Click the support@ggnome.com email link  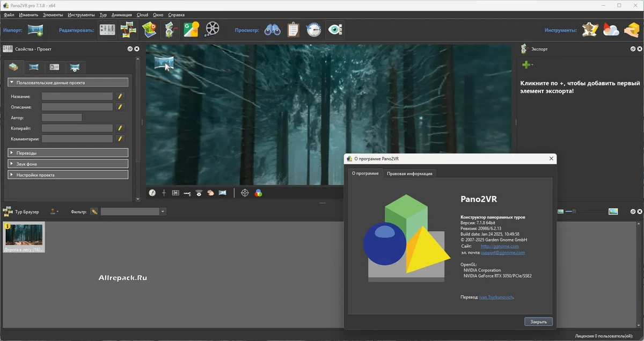point(503,252)
